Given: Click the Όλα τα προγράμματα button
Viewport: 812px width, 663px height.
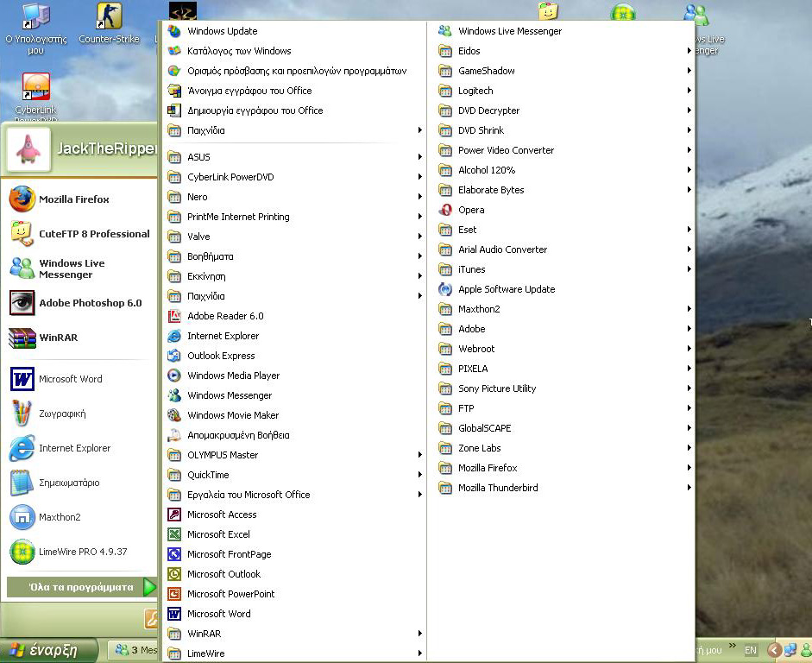Looking at the screenshot, I should click(x=81, y=587).
